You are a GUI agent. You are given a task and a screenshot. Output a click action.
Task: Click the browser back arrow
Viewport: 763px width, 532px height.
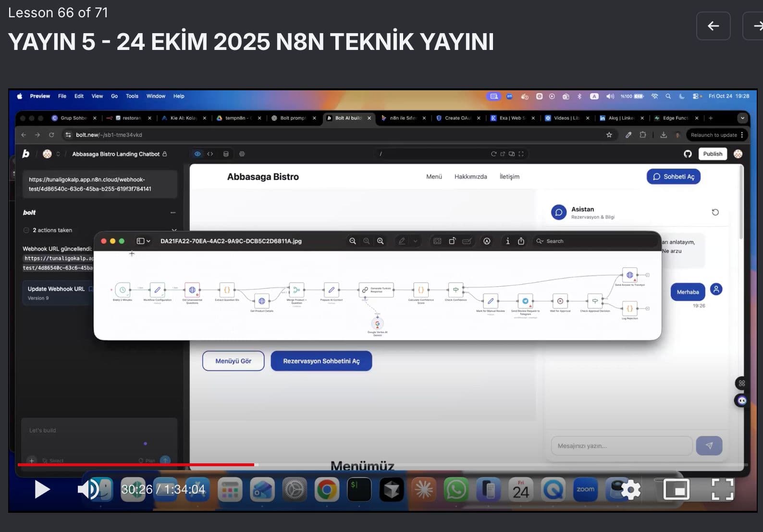coord(24,135)
